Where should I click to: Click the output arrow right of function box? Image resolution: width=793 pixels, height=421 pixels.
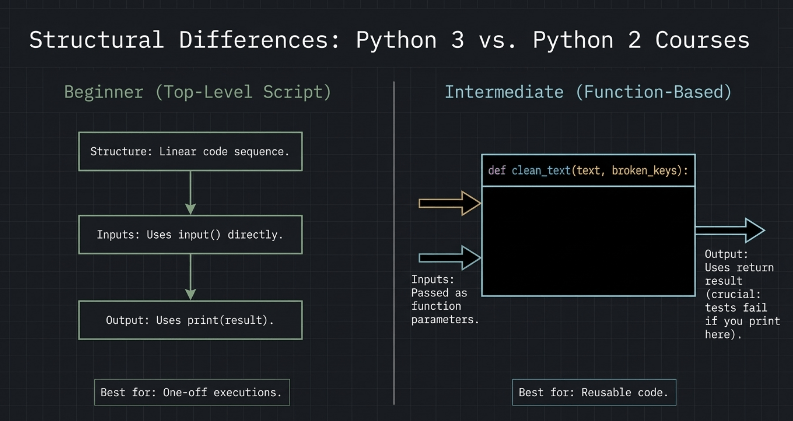730,230
